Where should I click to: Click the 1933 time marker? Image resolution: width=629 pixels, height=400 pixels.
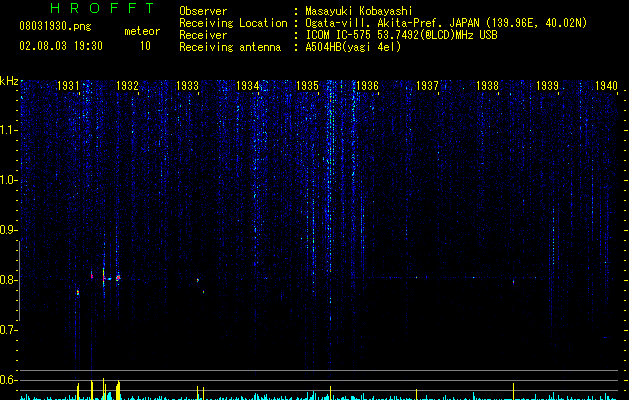(x=187, y=86)
